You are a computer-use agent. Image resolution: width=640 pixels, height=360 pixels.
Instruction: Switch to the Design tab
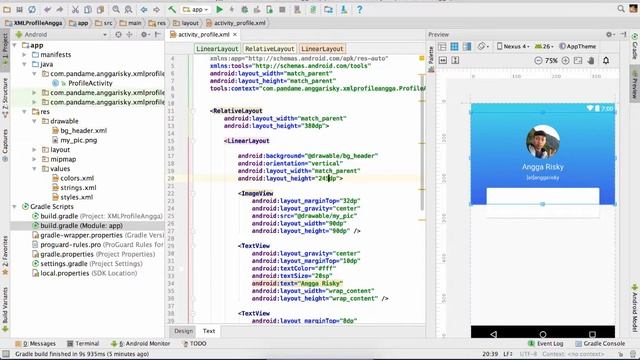[183, 331]
